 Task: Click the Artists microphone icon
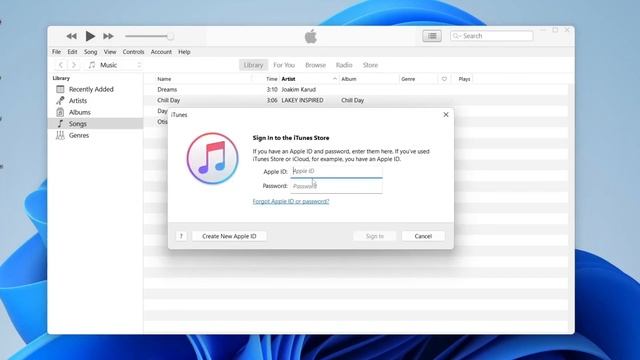60,100
